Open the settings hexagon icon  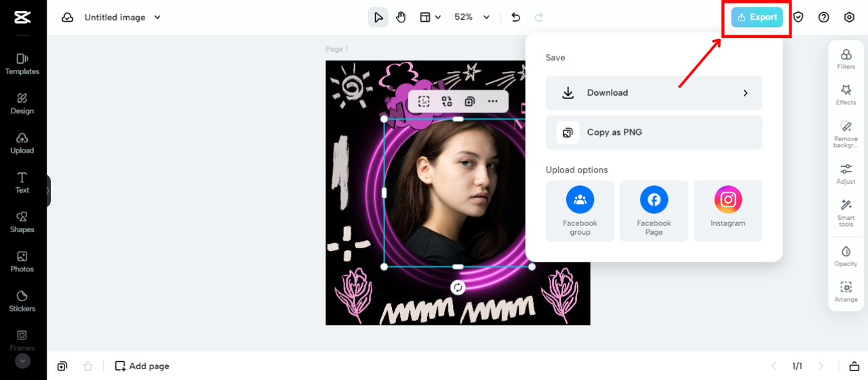click(849, 18)
